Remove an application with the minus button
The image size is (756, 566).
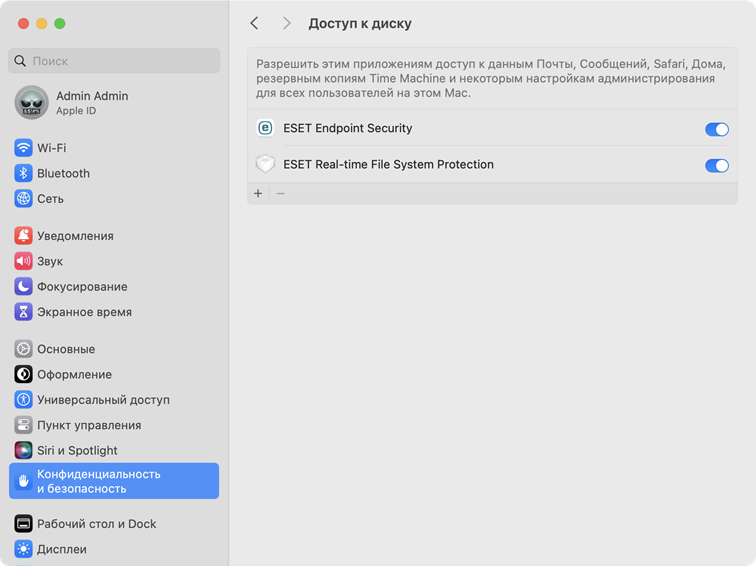pyautogui.click(x=281, y=193)
